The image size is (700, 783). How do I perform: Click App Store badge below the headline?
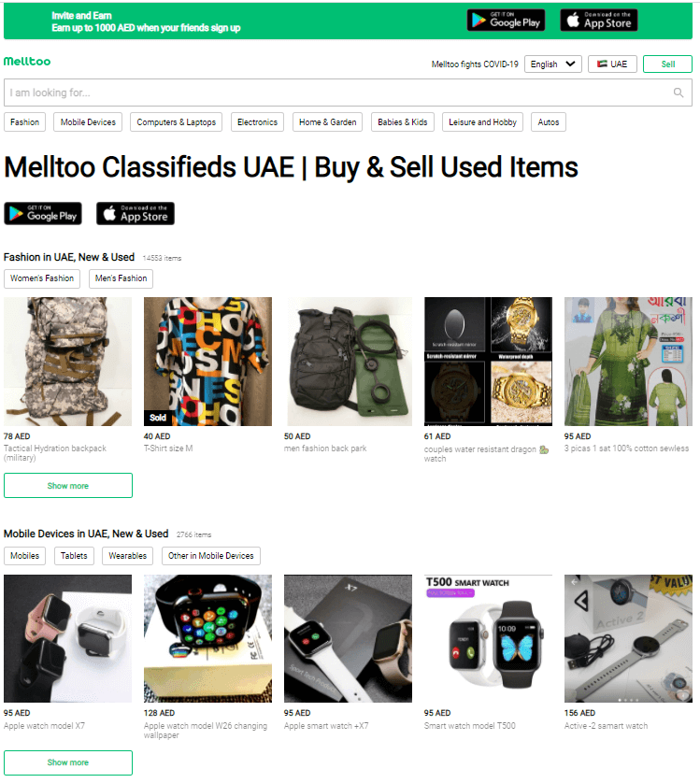point(136,214)
